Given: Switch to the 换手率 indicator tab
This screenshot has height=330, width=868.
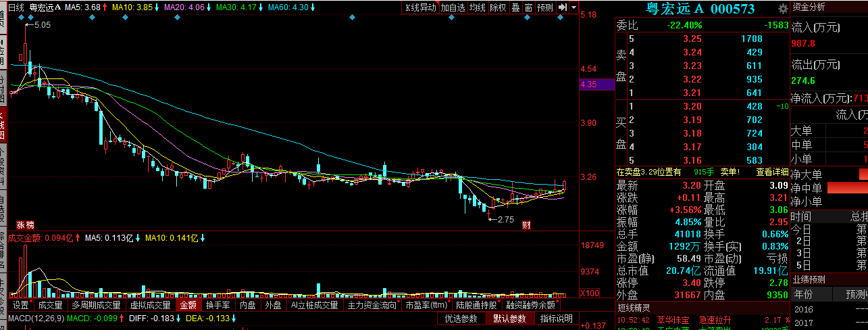Looking at the screenshot, I should 218,305.
